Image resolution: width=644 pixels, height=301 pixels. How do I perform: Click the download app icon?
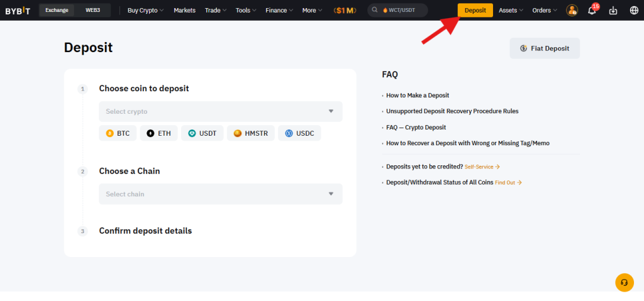[x=613, y=10]
